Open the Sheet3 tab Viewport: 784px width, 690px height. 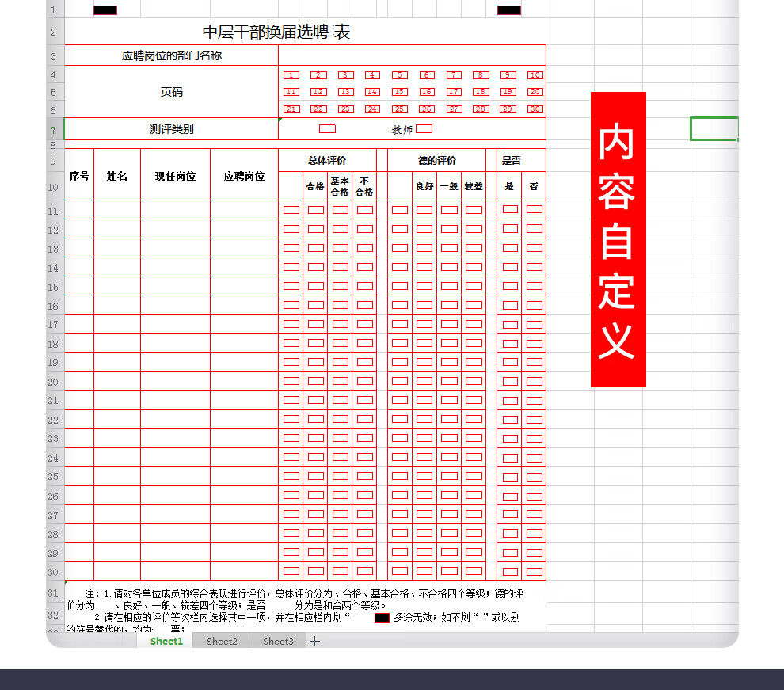[278, 642]
